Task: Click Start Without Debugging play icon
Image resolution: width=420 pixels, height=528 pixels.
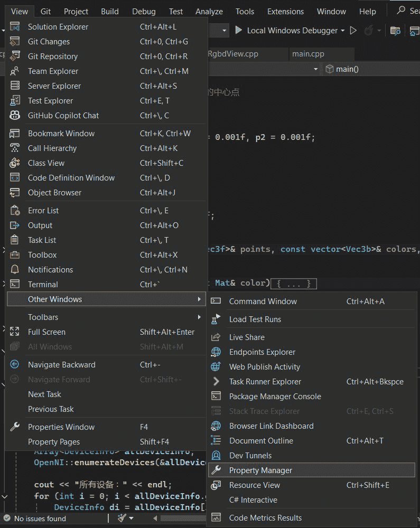Action: [353, 31]
